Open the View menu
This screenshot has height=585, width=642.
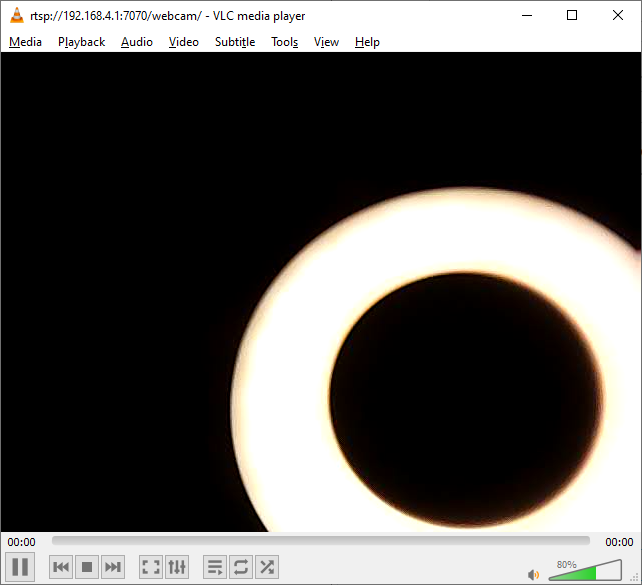(x=326, y=42)
